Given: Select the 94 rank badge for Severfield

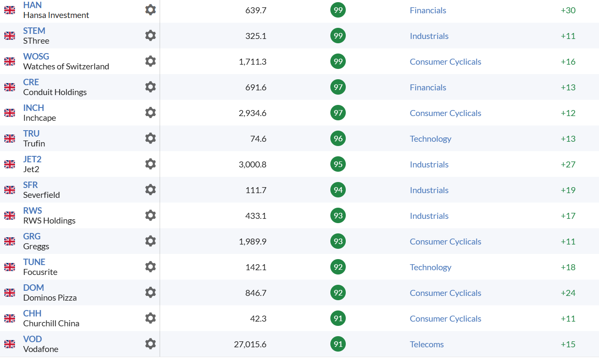Looking at the screenshot, I should click(x=338, y=190).
